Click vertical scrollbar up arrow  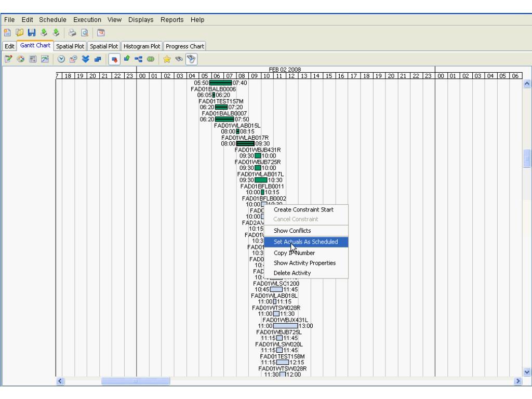pos(527,84)
